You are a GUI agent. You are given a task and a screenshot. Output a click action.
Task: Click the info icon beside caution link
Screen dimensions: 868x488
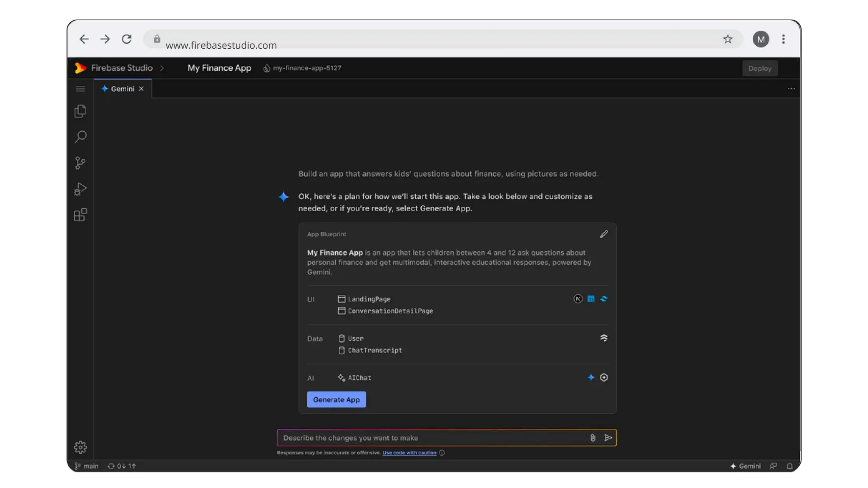click(442, 453)
